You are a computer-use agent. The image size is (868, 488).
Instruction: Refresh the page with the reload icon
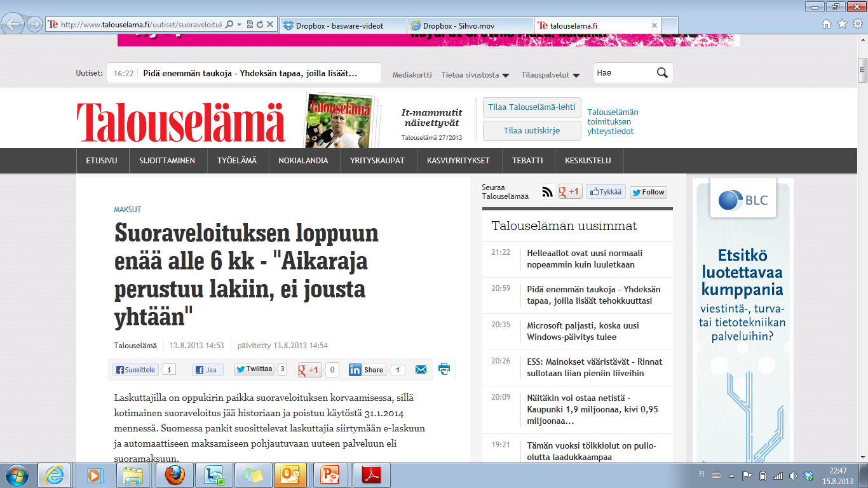click(259, 25)
